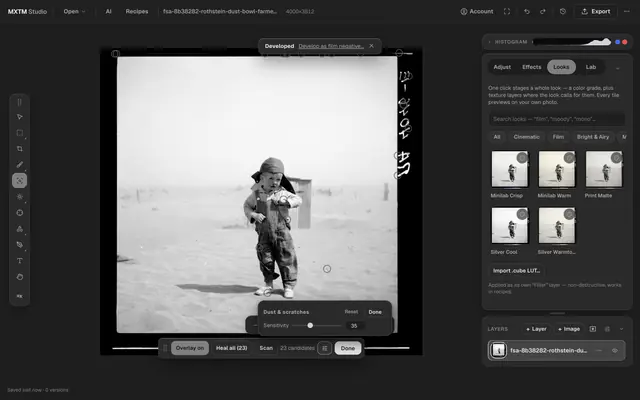Toggle blue channel dot in Histogram

point(618,42)
